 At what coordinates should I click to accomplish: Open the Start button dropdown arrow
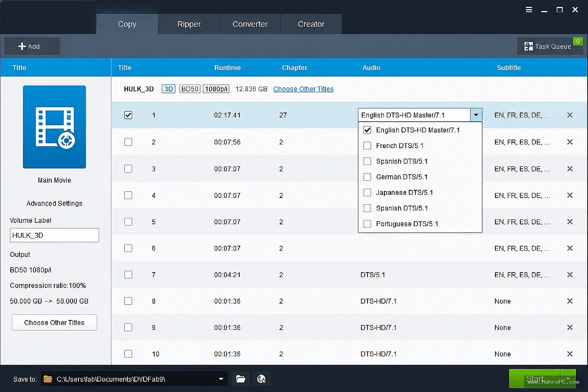point(568,379)
